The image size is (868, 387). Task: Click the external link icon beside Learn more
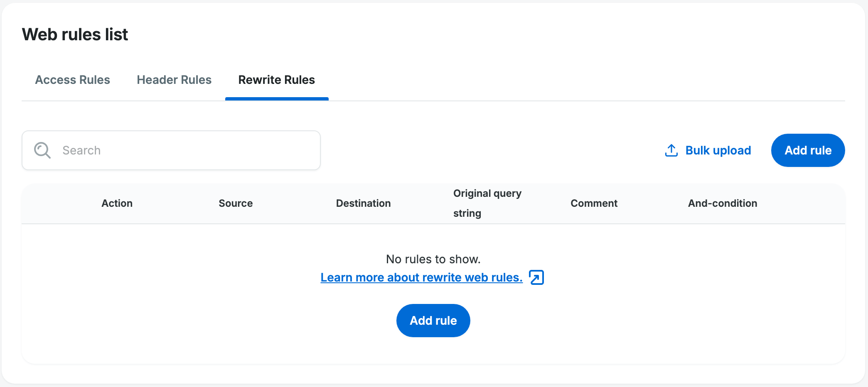tap(536, 277)
